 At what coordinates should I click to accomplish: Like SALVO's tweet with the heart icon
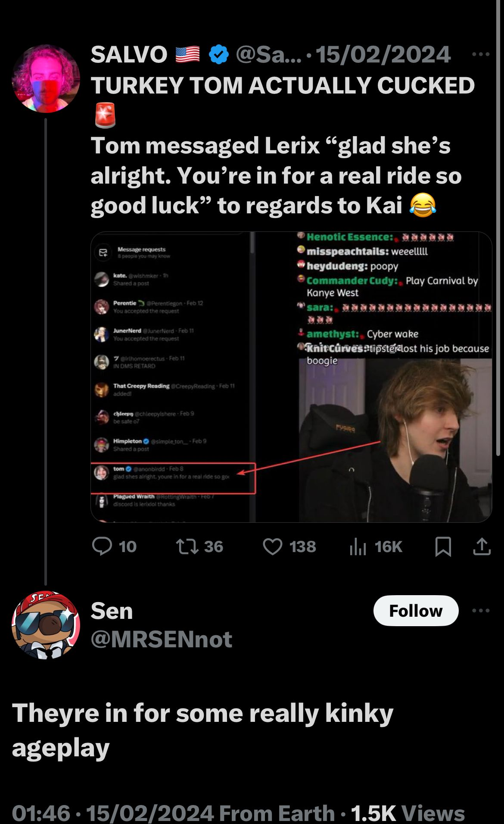(273, 546)
